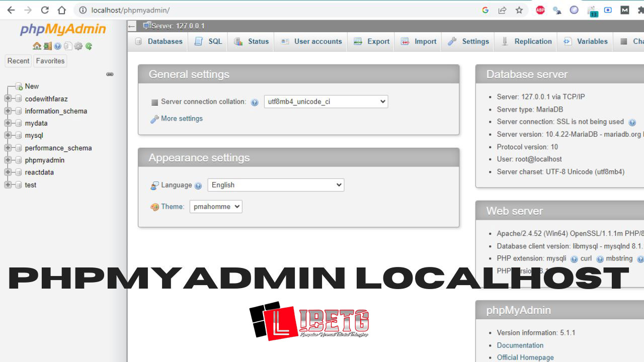Expand mysql database node
This screenshot has width=644, height=362.
tap(8, 135)
